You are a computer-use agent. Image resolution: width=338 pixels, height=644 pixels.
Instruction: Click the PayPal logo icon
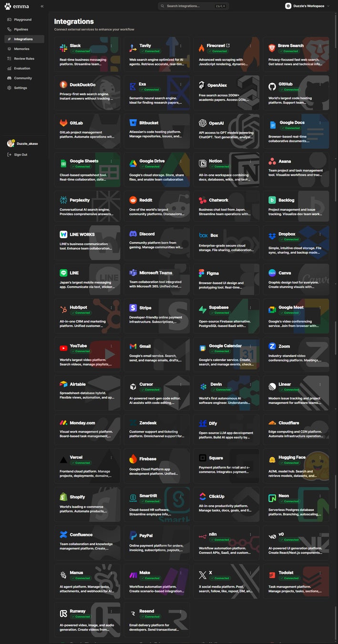[x=133, y=536]
